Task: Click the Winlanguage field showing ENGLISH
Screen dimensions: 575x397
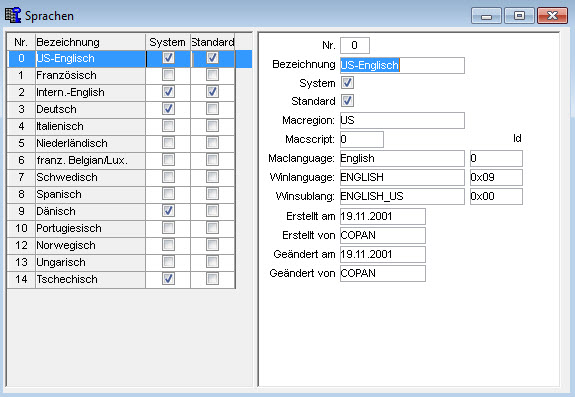Action: click(x=402, y=177)
